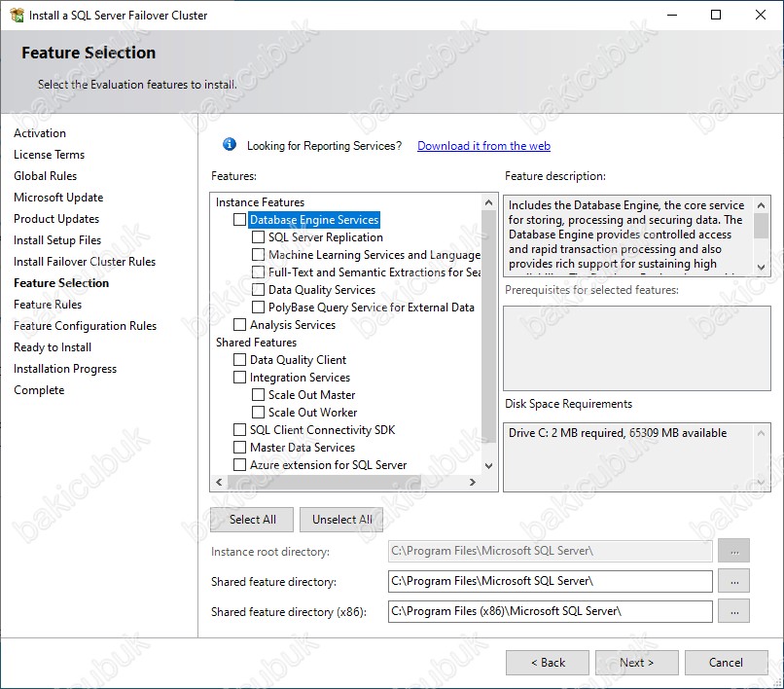Click the features list scroll up arrow
Viewport: 784px width, 689px height.
[488, 202]
